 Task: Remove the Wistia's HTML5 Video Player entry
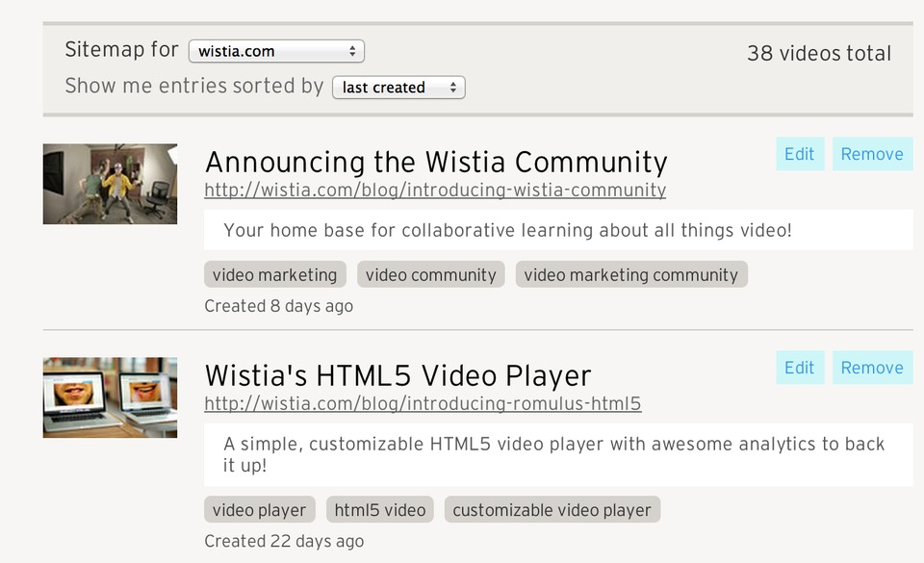(872, 368)
